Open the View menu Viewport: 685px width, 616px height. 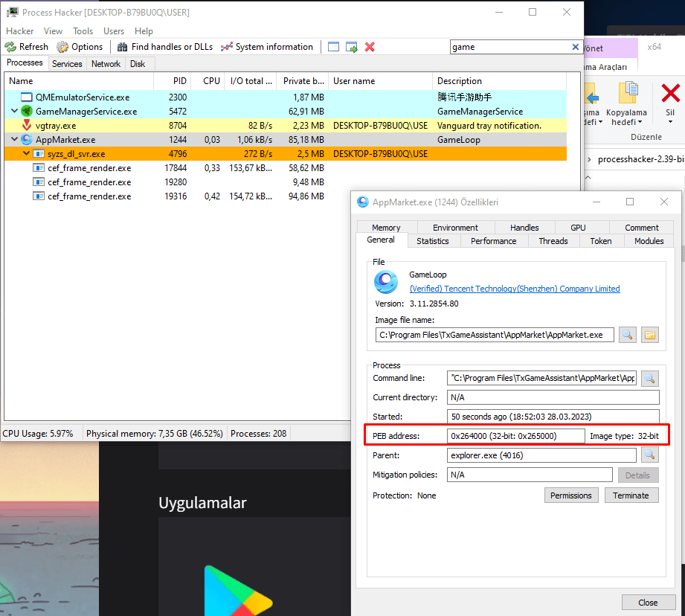pyautogui.click(x=53, y=31)
